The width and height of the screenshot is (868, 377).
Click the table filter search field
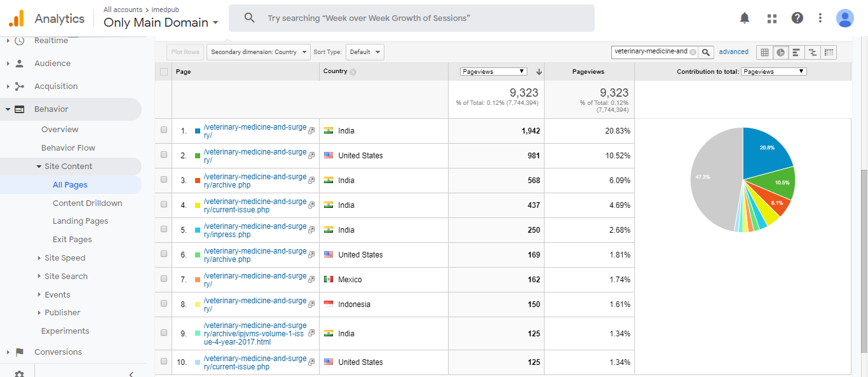651,52
